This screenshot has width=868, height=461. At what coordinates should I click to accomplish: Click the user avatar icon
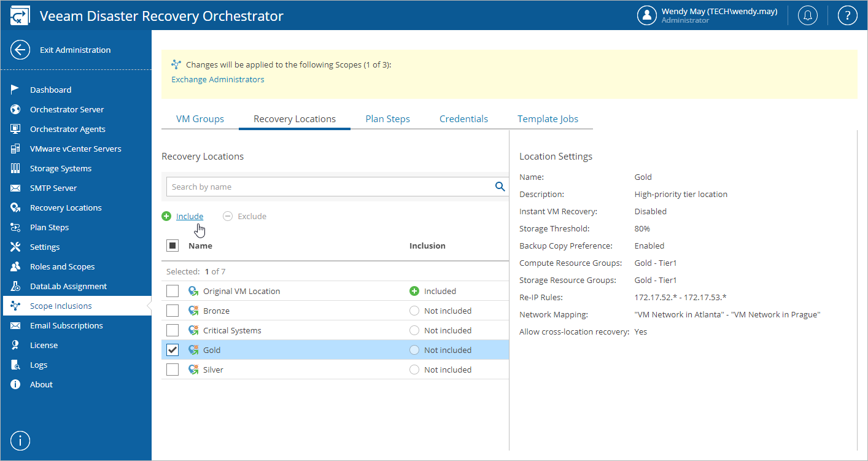click(x=647, y=15)
